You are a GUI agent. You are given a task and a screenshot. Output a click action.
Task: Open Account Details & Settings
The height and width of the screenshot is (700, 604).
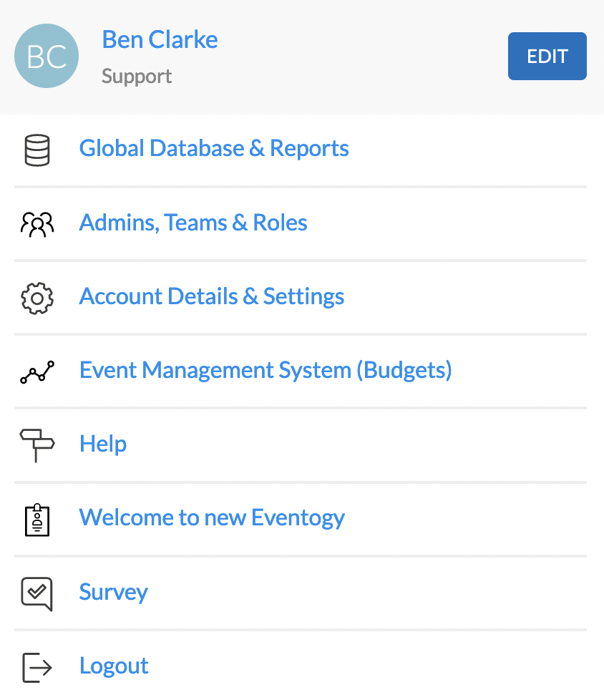212,296
